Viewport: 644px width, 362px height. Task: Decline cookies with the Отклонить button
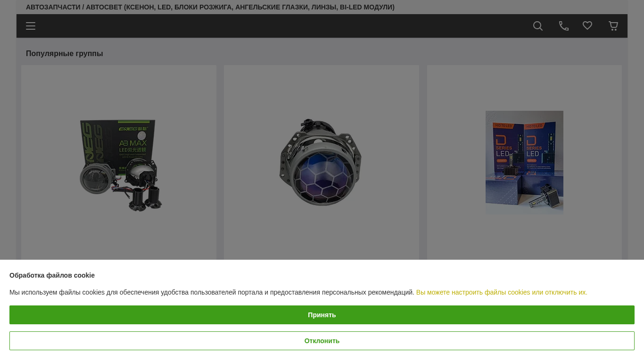322,341
